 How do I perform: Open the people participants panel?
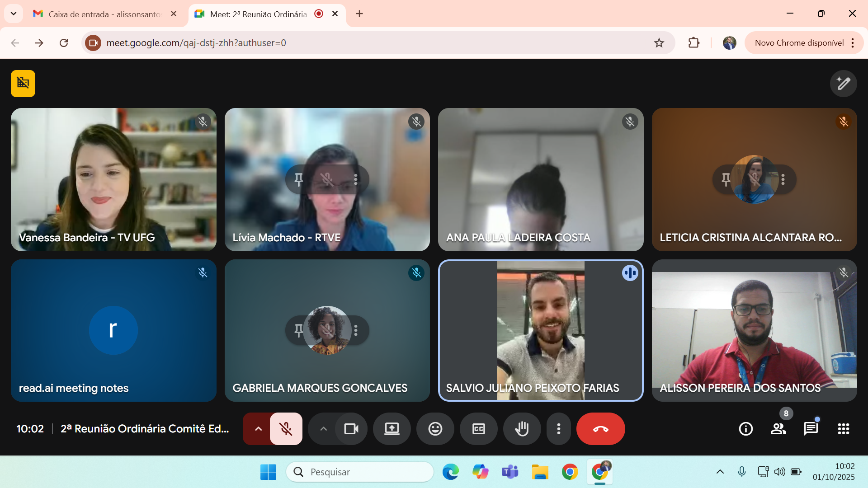tap(778, 429)
